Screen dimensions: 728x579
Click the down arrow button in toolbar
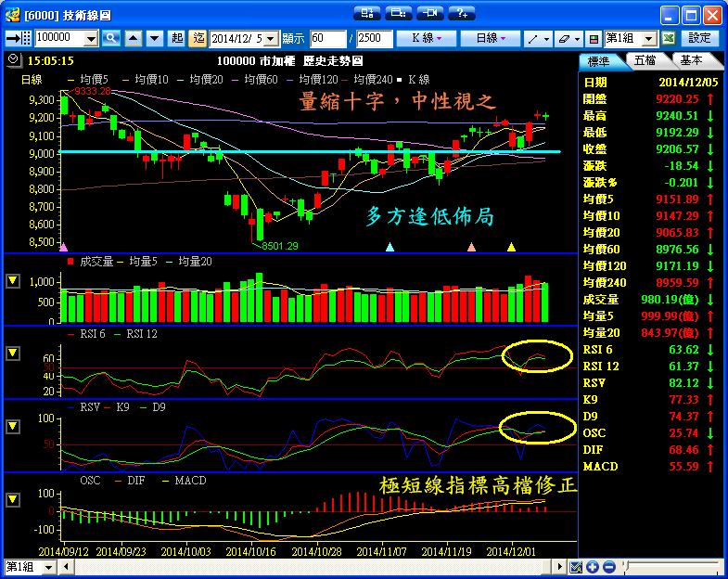153,38
